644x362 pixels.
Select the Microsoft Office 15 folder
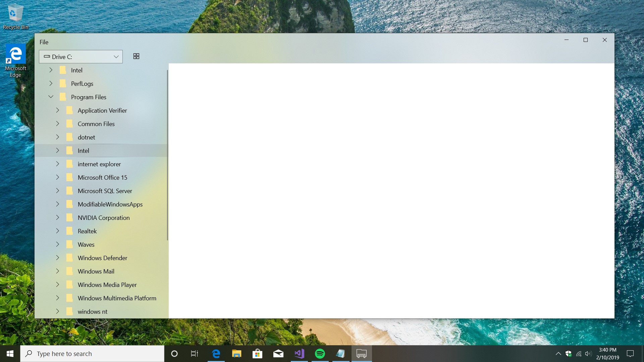[102, 177]
